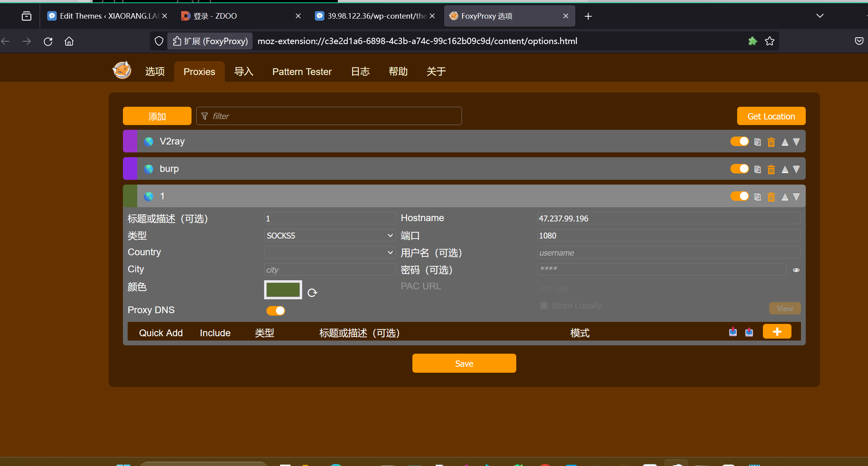Show password using the eye icon

tap(796, 270)
